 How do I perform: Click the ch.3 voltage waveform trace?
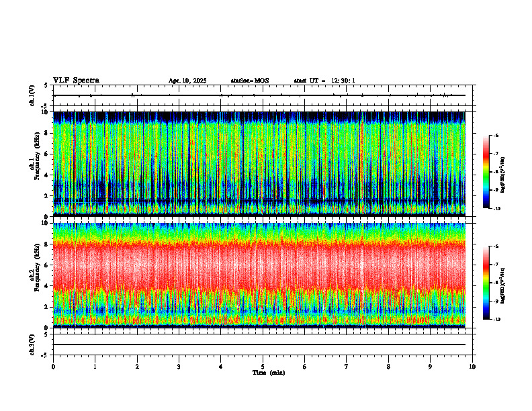tap(259, 345)
